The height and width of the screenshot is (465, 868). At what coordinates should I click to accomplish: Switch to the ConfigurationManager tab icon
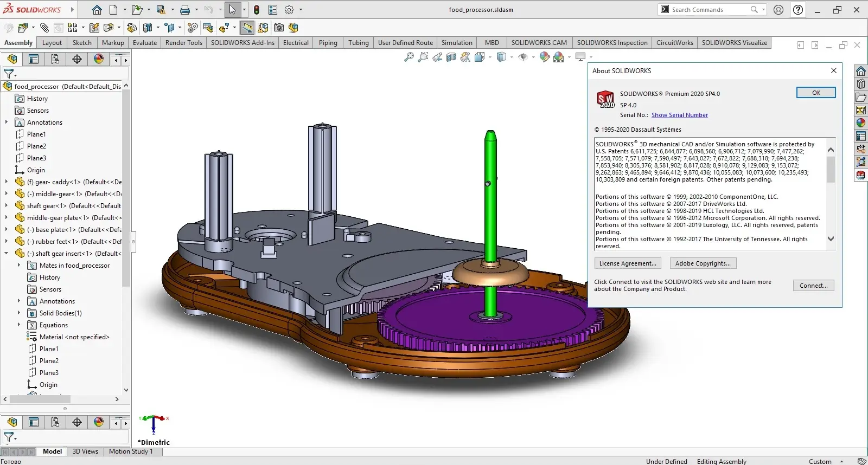point(55,59)
